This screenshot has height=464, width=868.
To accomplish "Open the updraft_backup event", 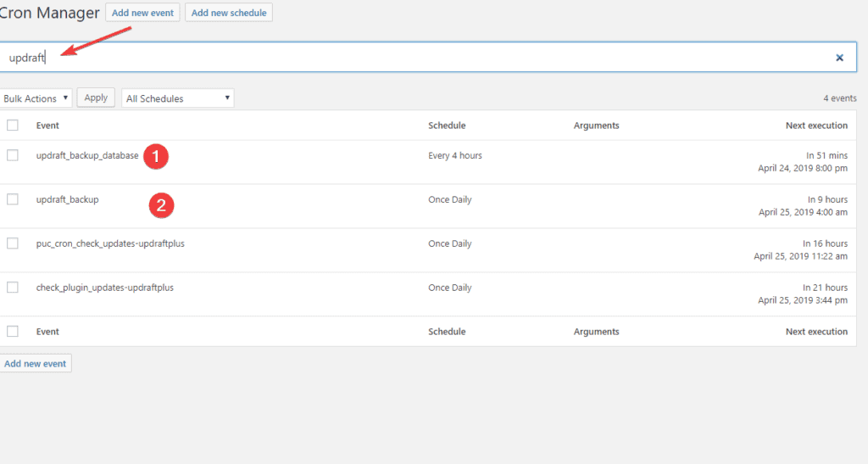I will pyautogui.click(x=67, y=200).
